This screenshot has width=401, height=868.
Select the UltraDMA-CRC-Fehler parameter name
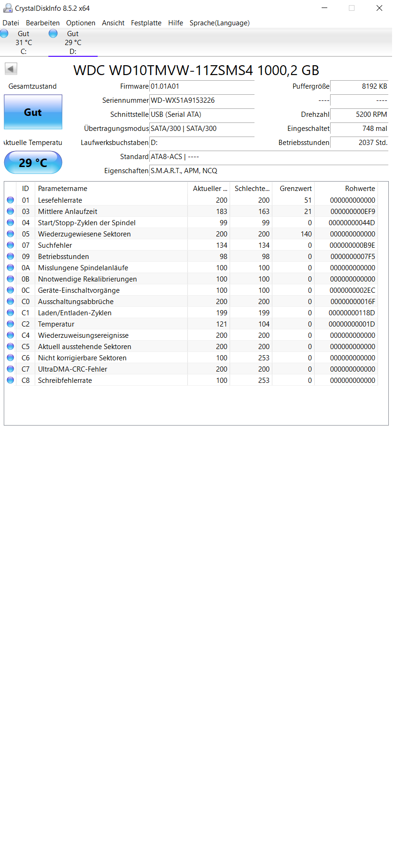coord(72,369)
